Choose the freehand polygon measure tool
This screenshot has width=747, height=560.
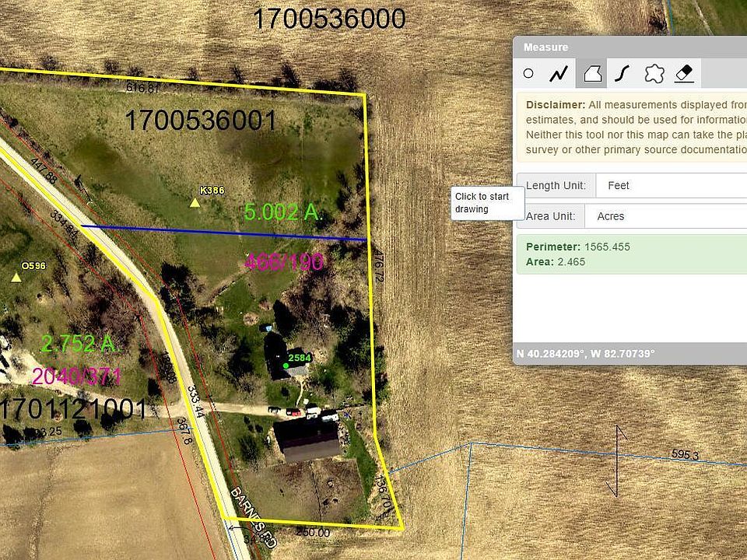point(654,74)
